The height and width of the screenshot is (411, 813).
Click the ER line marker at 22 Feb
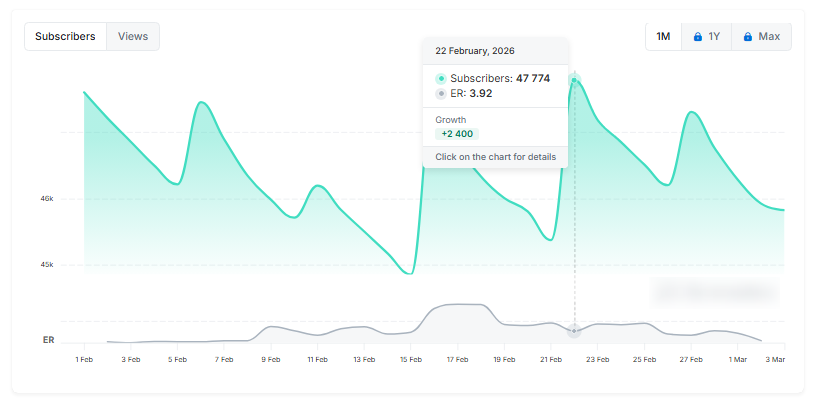(x=574, y=330)
